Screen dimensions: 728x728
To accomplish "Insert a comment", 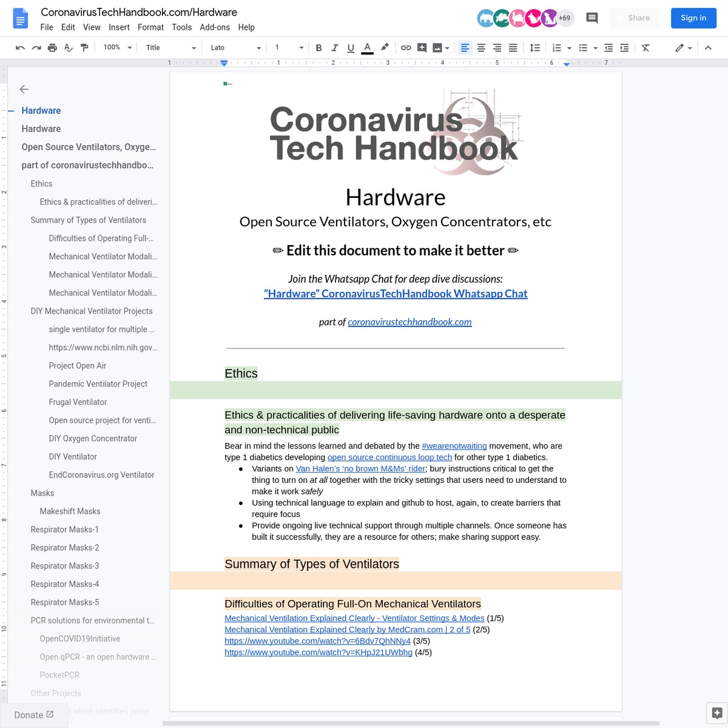I will (x=422, y=47).
